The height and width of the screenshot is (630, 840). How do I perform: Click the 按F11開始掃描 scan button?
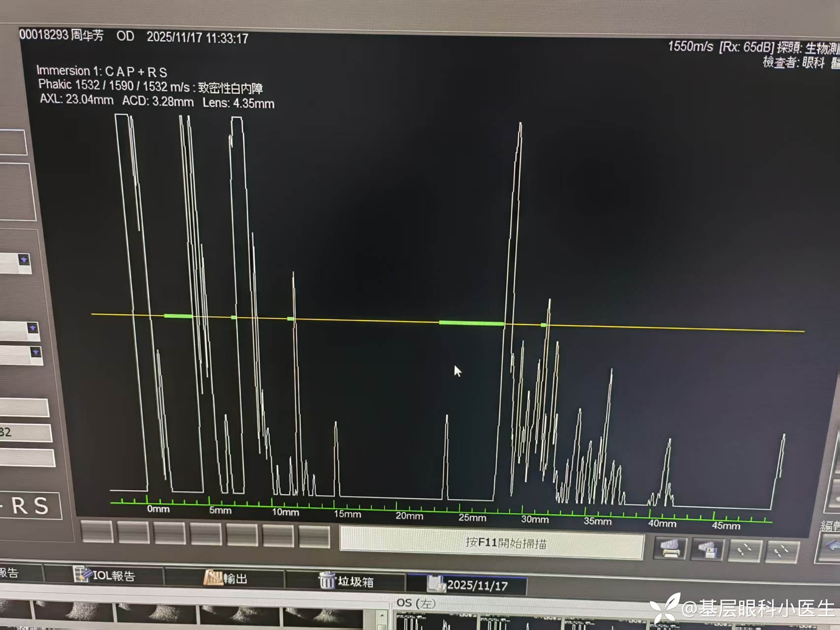click(x=491, y=543)
